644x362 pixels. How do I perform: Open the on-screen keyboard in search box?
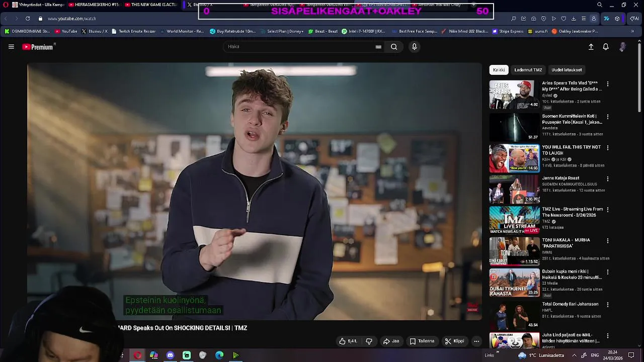point(378,47)
